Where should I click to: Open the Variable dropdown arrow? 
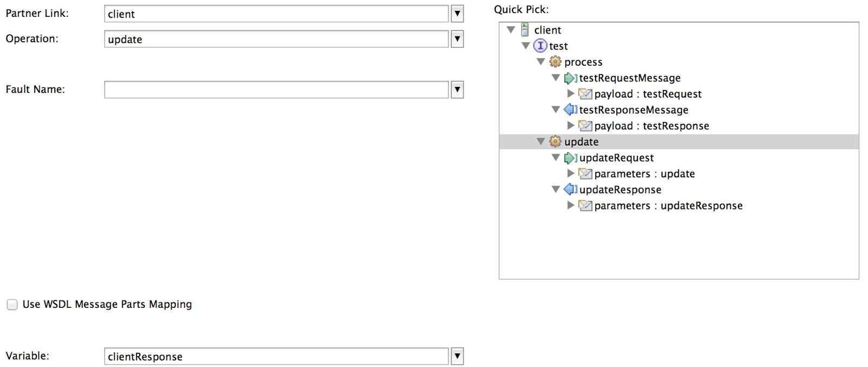[457, 356]
